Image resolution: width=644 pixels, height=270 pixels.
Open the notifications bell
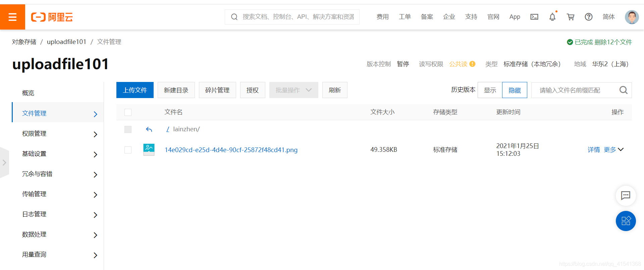(x=552, y=17)
